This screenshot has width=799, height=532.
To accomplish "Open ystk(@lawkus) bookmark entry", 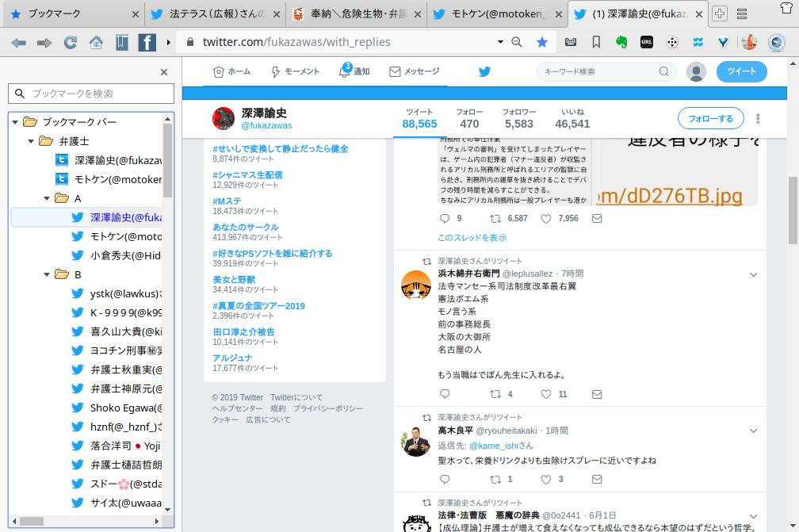I will (117, 293).
